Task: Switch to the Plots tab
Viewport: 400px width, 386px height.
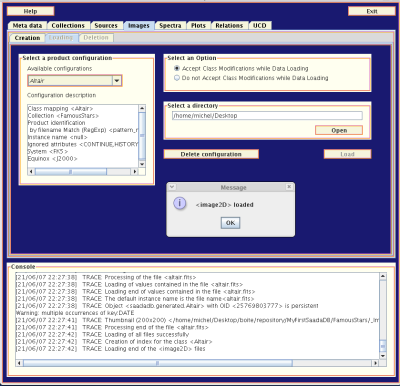Action: coord(198,26)
